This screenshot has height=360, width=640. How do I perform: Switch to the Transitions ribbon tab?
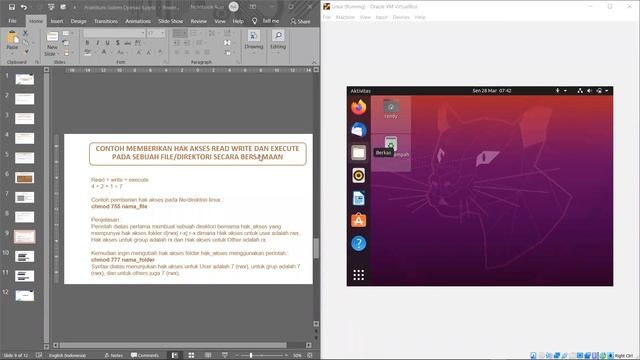point(106,21)
